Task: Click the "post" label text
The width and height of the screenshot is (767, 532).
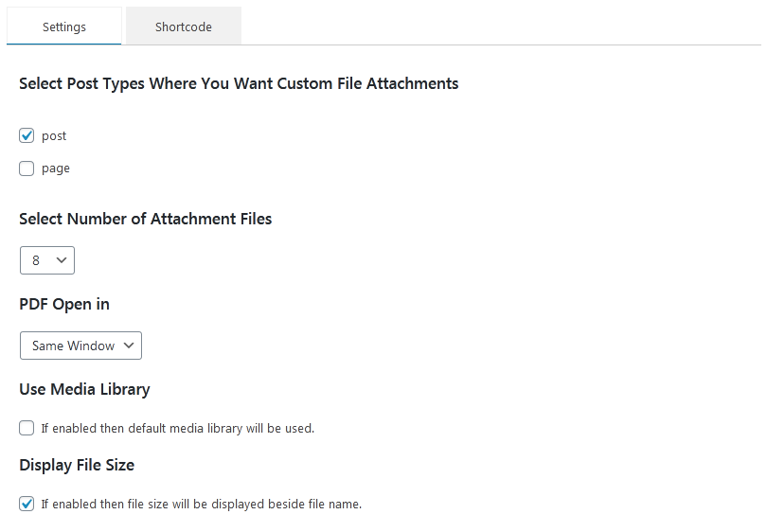Action: [54, 136]
